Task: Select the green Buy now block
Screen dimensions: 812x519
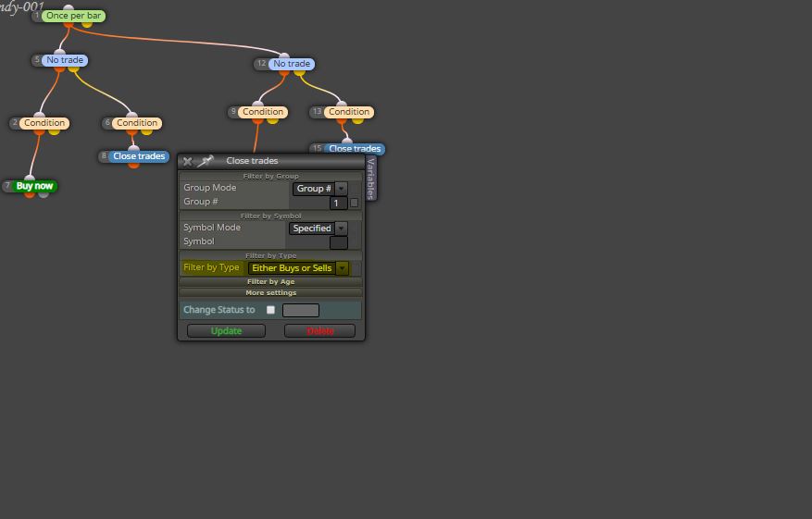Action: pyautogui.click(x=34, y=186)
